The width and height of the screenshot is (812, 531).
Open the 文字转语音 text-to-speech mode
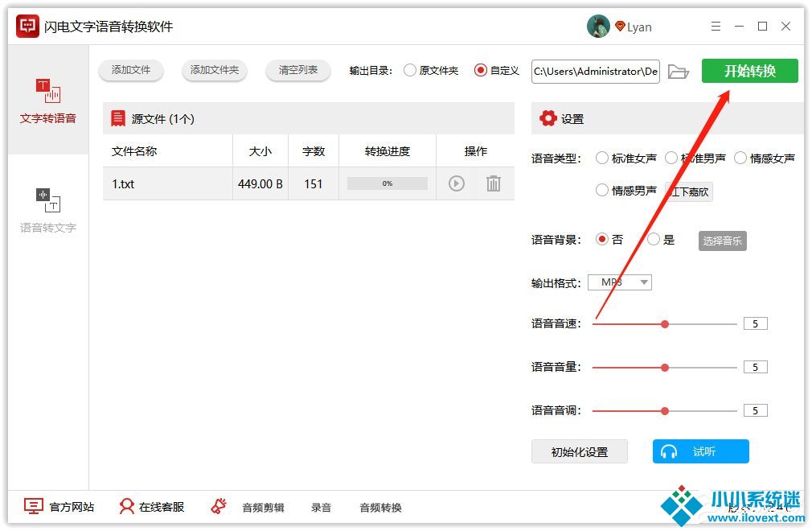(48, 101)
